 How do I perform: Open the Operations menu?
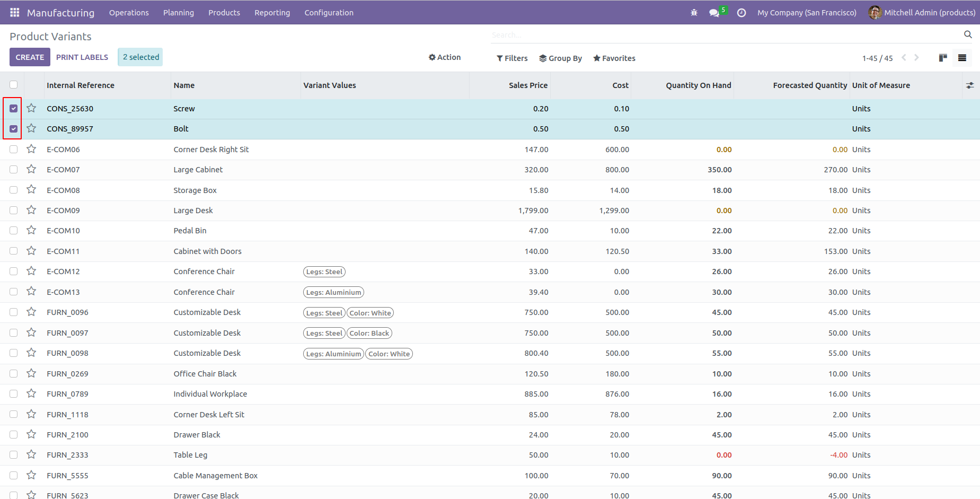(x=129, y=13)
